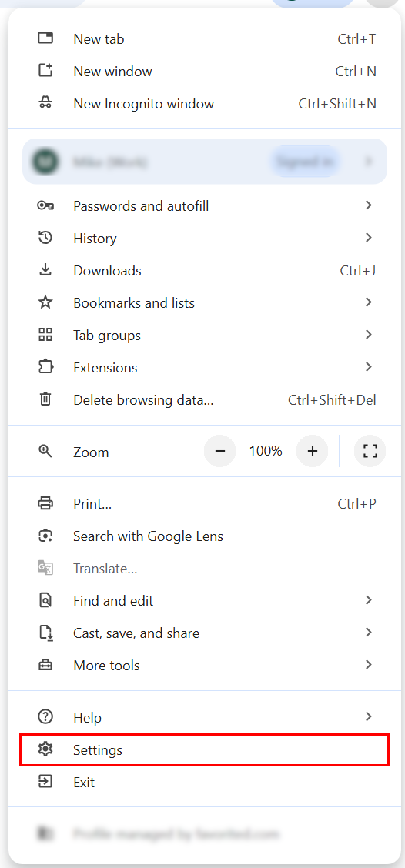
Task: Click the New Incognito window icon
Action: (45, 104)
